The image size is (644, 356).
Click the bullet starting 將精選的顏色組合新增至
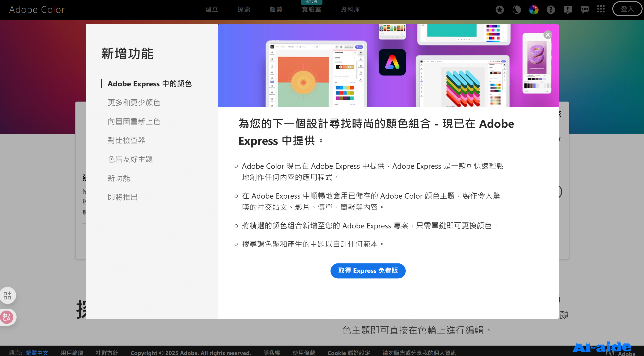(x=370, y=226)
